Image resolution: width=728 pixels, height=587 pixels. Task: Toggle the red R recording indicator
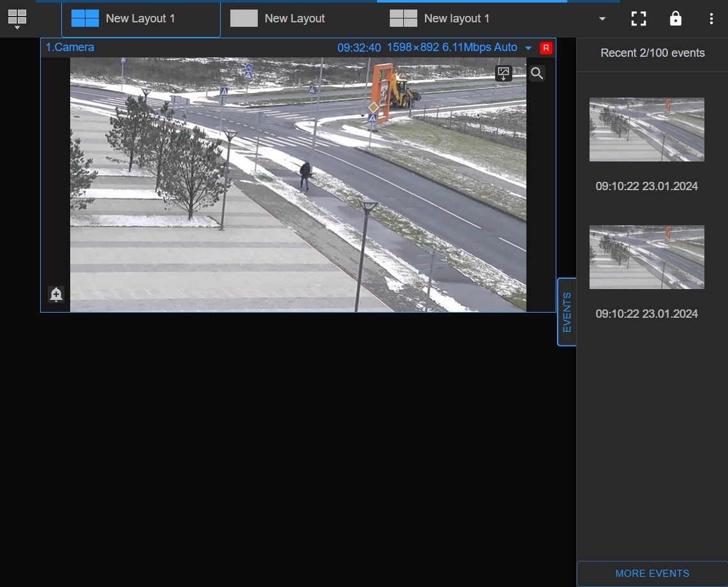coord(546,48)
